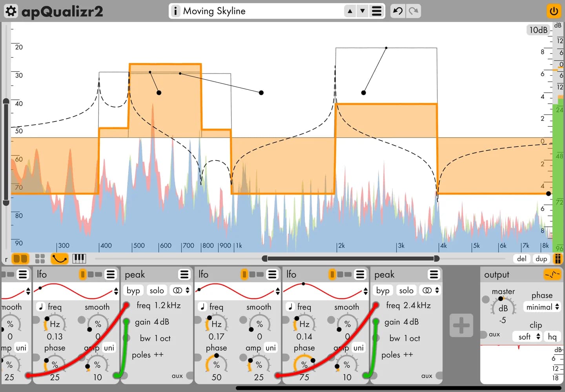Image resolution: width=565 pixels, height=392 pixels.
Task: Select the next preset down arrow
Action: point(363,11)
